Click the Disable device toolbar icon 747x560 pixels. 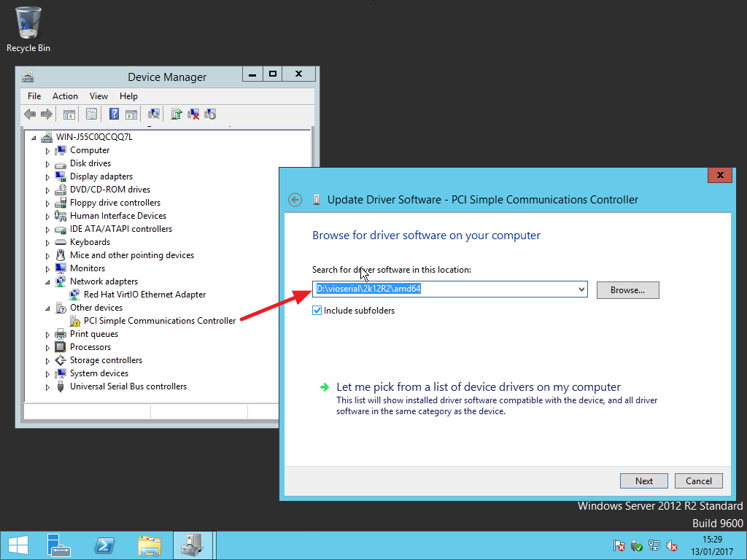click(210, 114)
